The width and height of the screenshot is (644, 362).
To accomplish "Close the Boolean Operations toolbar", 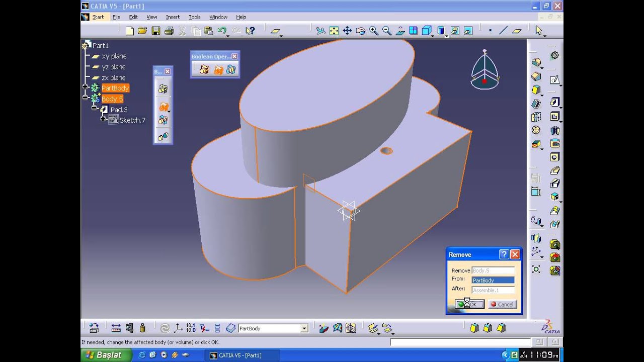I will tap(234, 56).
